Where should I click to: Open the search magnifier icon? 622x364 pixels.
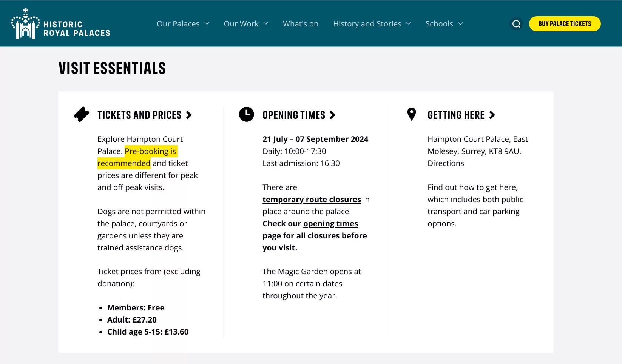pyautogui.click(x=516, y=24)
